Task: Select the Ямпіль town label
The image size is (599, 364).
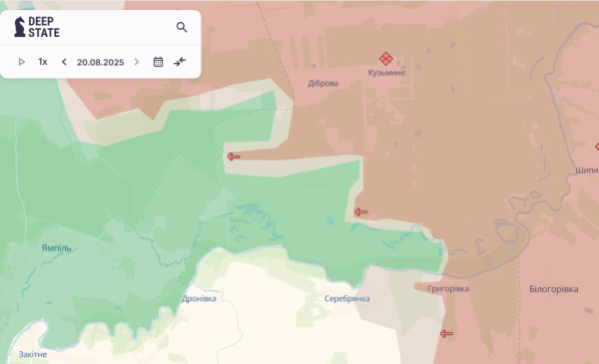Action: click(x=56, y=248)
